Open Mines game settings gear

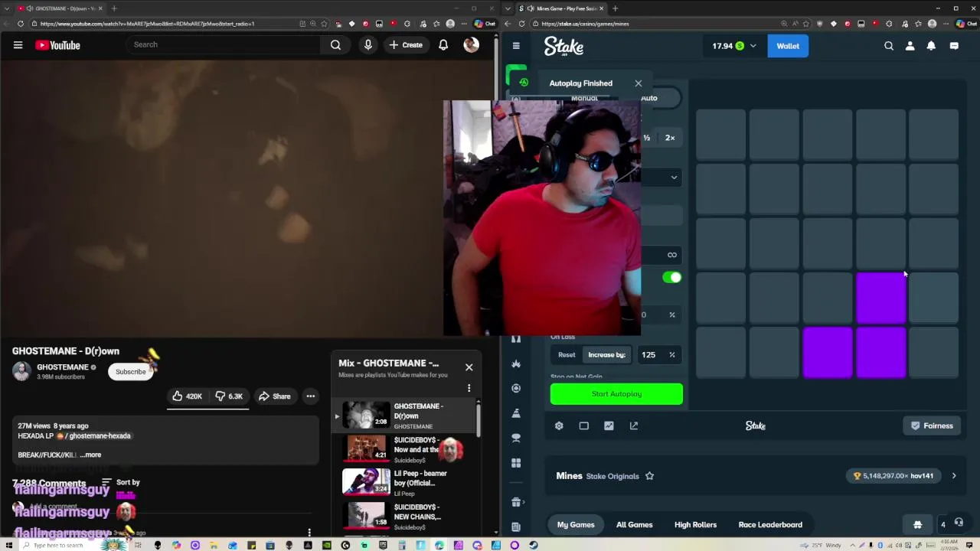click(559, 426)
